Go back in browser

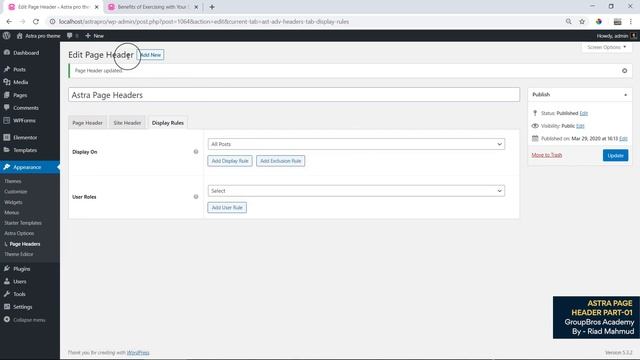point(9,22)
